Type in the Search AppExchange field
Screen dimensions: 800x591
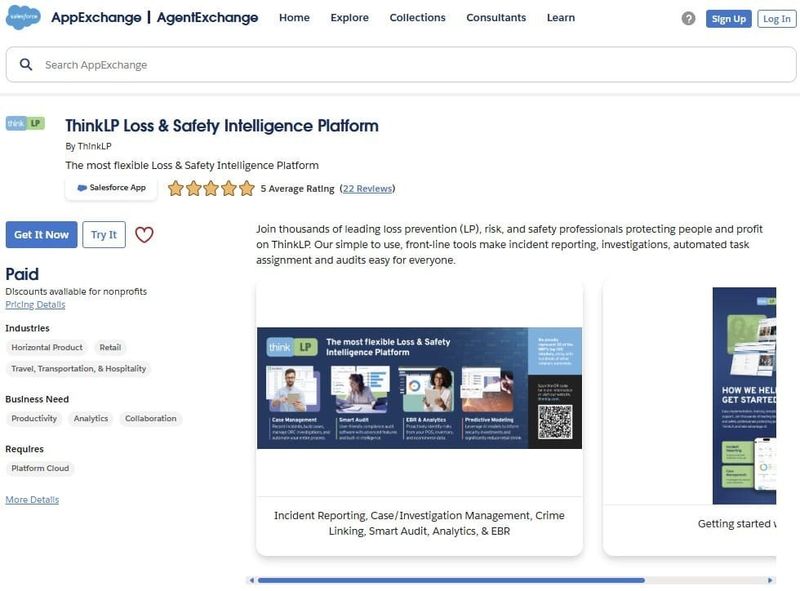(x=400, y=65)
